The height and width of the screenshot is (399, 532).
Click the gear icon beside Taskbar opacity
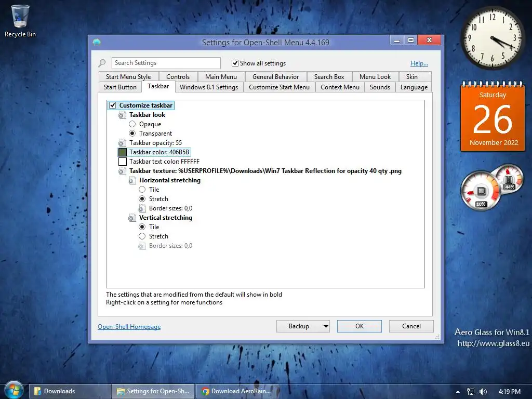coord(122,143)
